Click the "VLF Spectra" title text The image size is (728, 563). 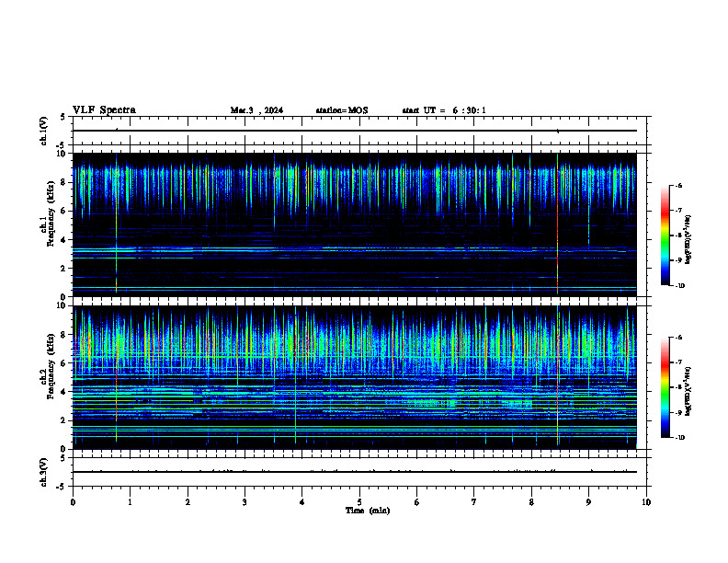point(104,109)
